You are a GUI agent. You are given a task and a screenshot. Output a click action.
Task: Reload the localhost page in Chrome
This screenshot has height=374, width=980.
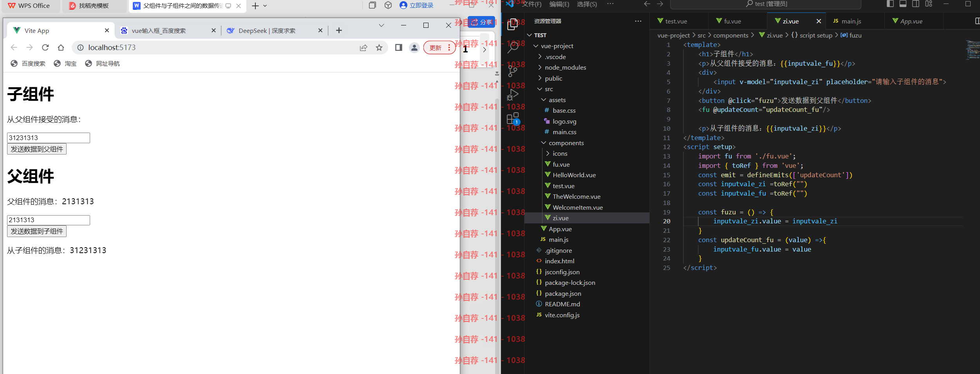(x=45, y=47)
